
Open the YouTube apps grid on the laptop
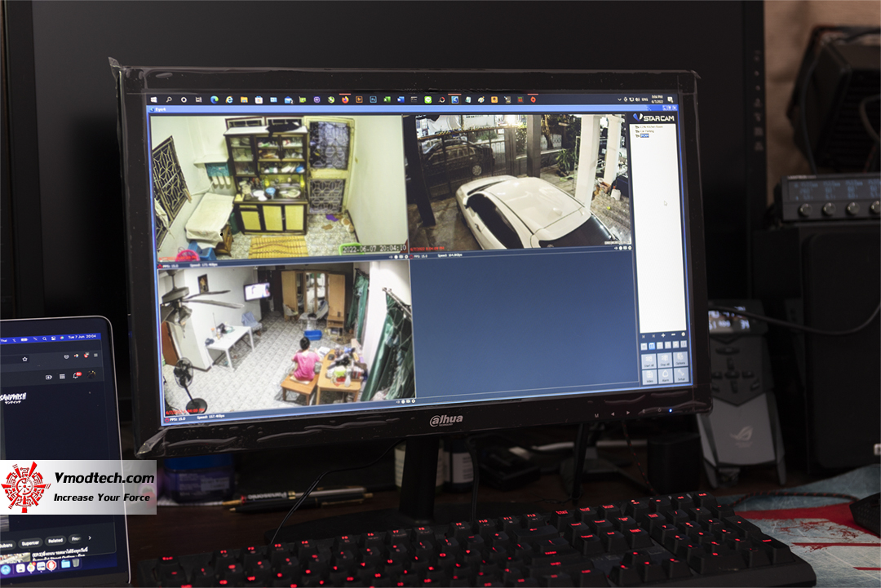point(62,376)
